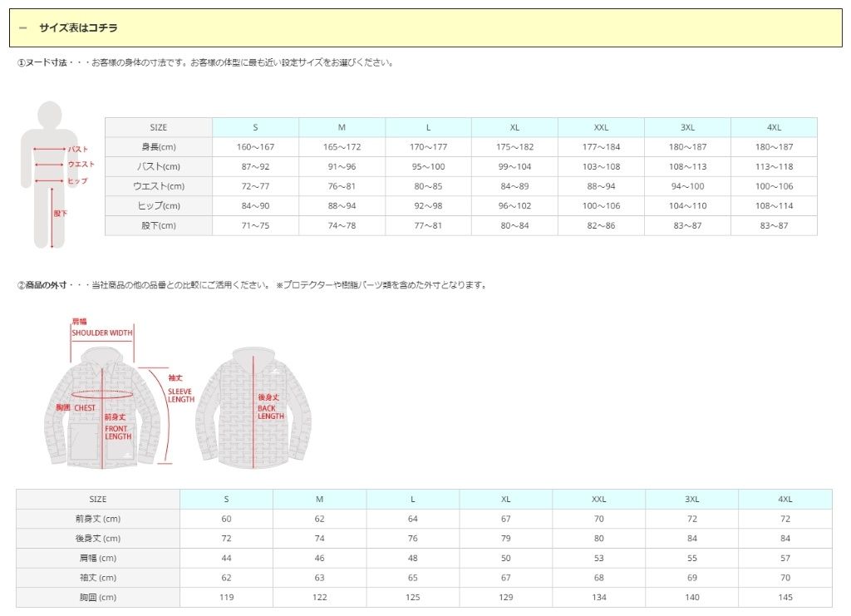The height and width of the screenshot is (616, 851).
Task: Click the SLEEVE LENGTH label beside the jacket
Action: tap(180, 395)
